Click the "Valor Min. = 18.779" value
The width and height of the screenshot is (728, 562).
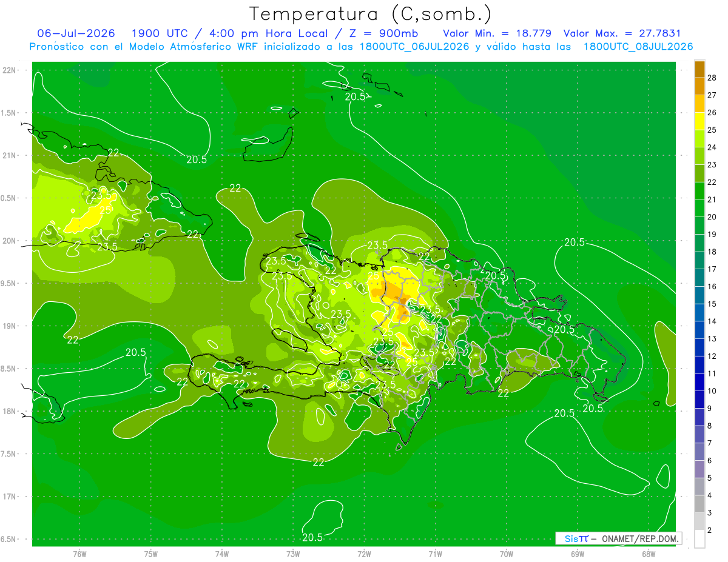[497, 33]
